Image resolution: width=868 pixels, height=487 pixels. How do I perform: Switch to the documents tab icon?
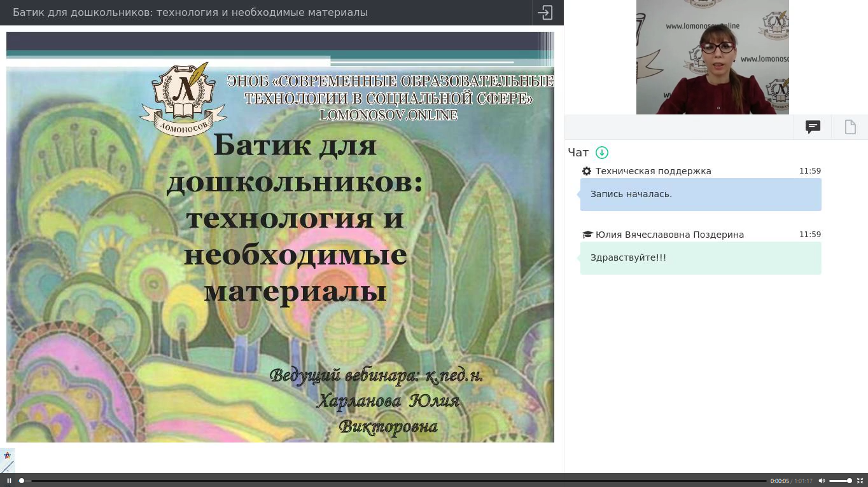[850, 127]
